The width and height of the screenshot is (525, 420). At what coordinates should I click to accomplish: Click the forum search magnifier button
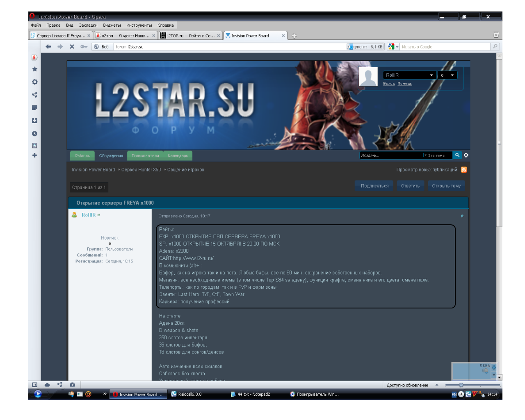tap(457, 155)
